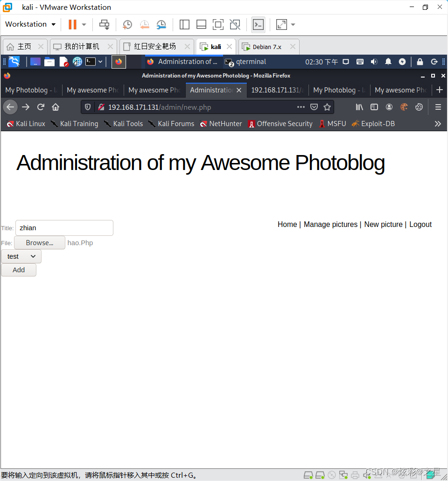Show more bookmarks with the chevron

tap(438, 124)
